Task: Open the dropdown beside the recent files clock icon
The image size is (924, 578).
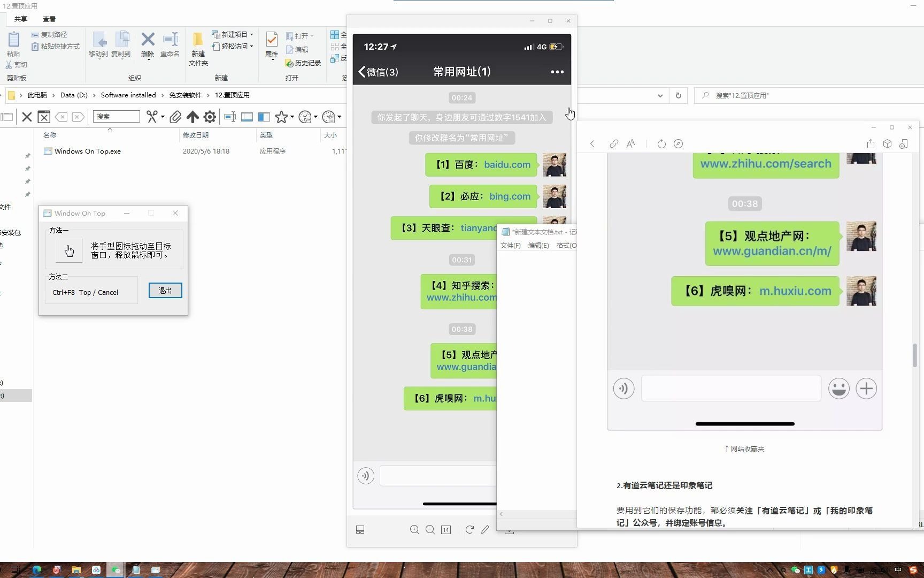Action: 339,117
